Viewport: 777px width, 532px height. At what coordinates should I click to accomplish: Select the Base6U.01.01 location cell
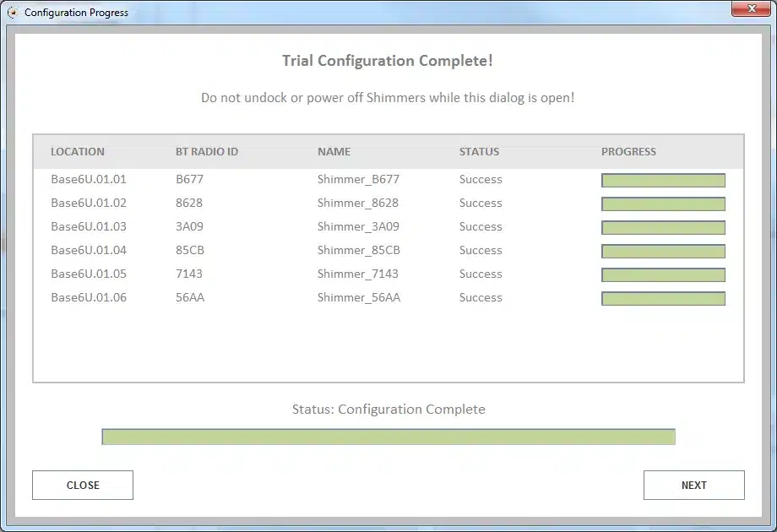click(x=89, y=179)
